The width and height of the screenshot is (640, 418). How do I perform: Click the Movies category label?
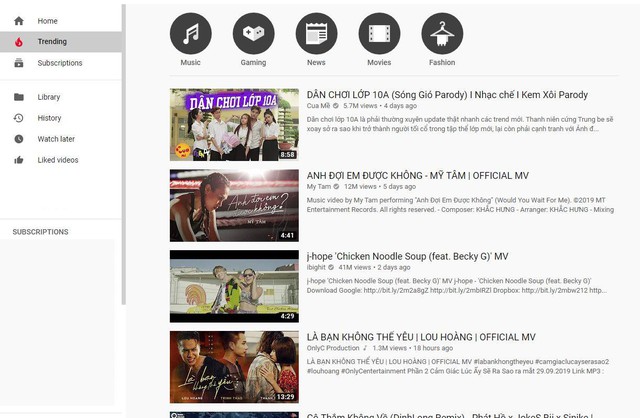click(379, 62)
